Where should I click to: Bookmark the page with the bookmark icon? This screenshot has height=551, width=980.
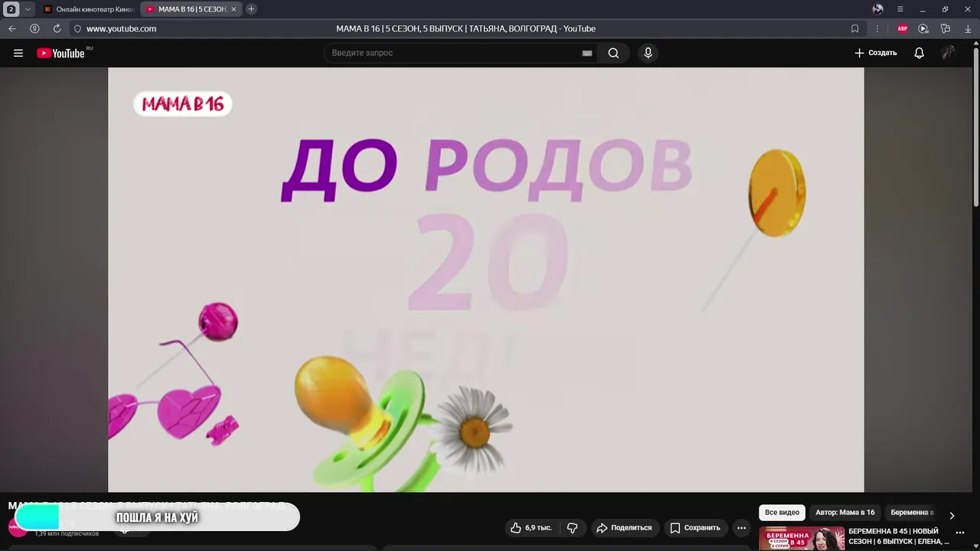click(x=854, y=28)
